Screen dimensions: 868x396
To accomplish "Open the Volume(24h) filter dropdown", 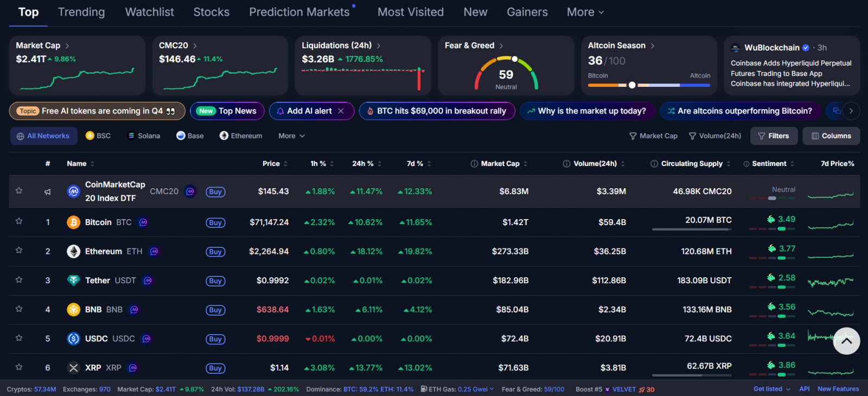I will pyautogui.click(x=715, y=136).
